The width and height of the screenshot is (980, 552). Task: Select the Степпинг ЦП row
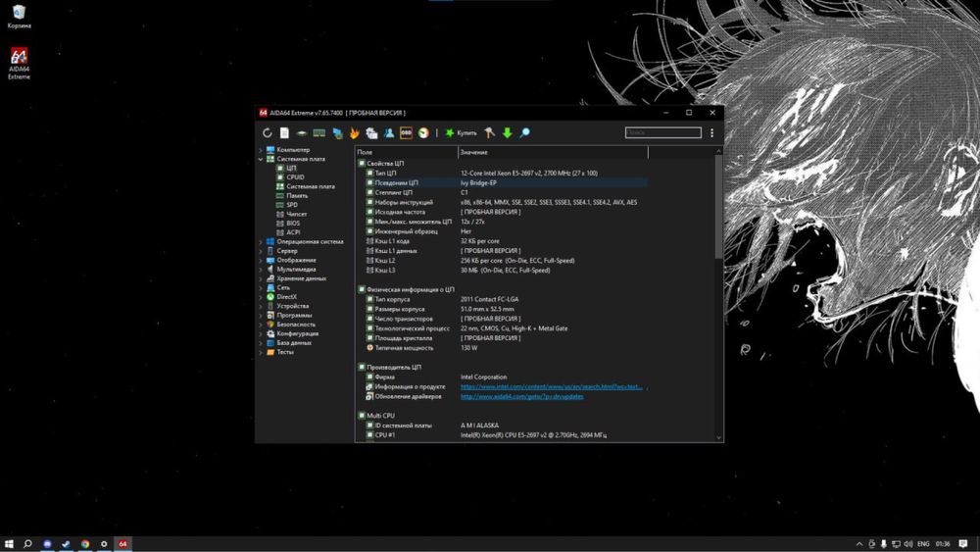coord(502,192)
